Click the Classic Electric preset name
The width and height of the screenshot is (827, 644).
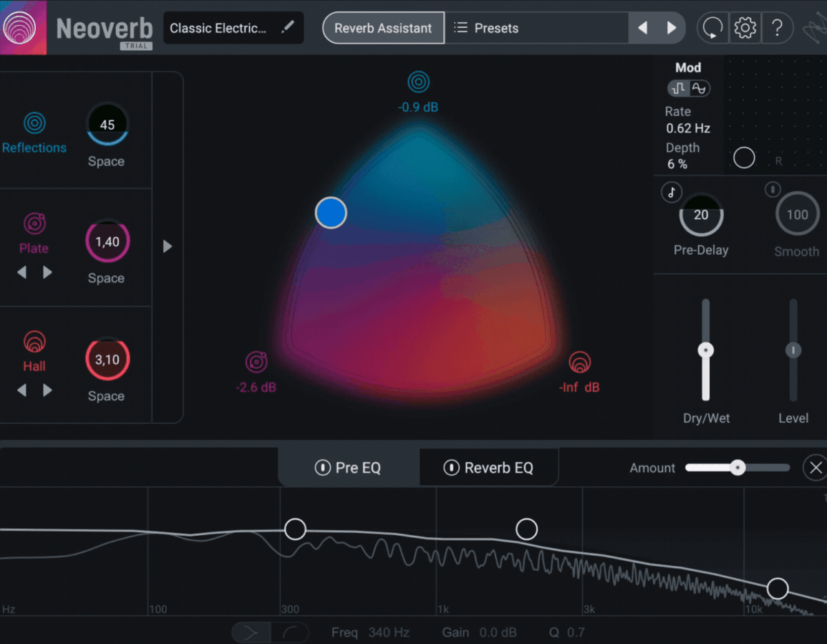click(218, 28)
